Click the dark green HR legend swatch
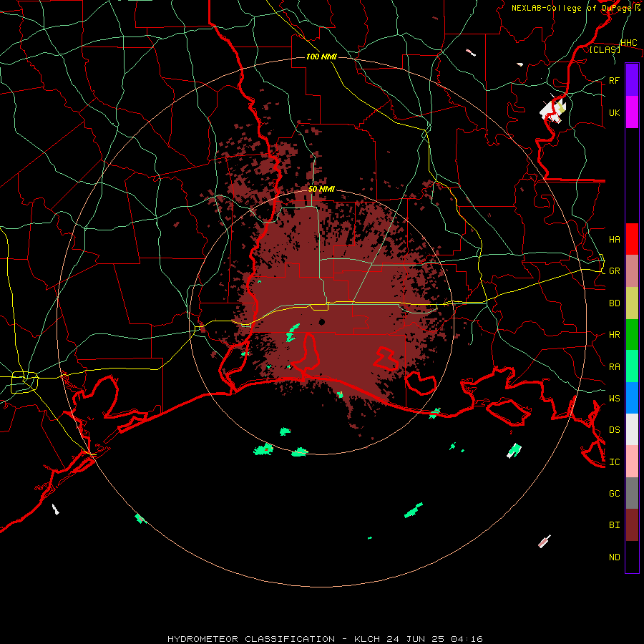 coord(632,334)
